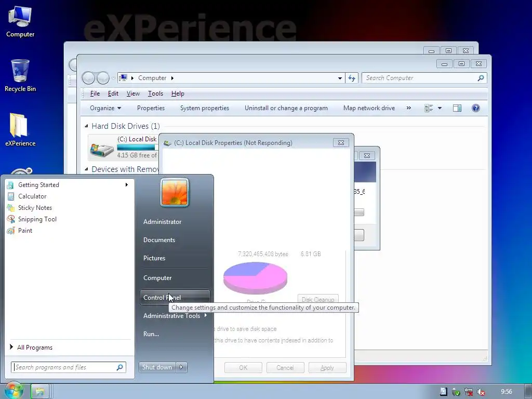This screenshot has width=532, height=399.
Task: Click the Disk Cleanup button
Action: click(318, 299)
